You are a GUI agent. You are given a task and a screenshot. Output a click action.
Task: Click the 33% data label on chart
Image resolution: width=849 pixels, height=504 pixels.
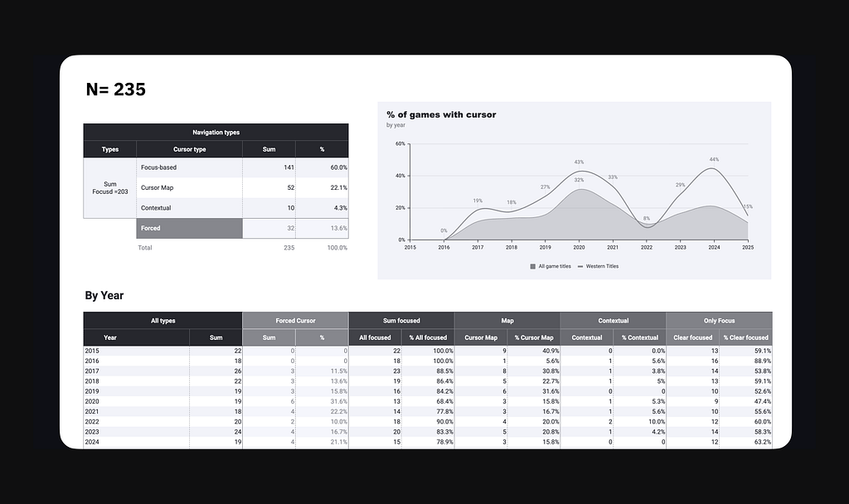(x=613, y=177)
